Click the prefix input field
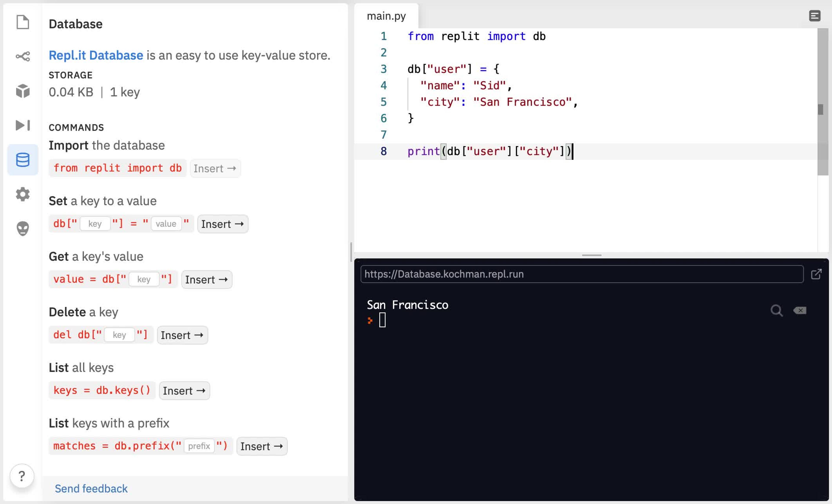832x504 pixels. point(199,446)
